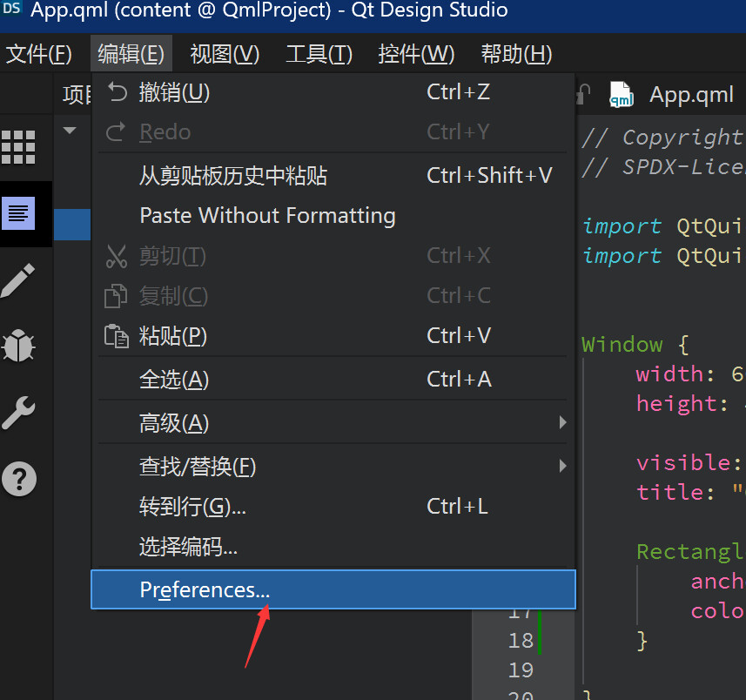Close the 编辑(E) menu
Viewport: 746px width, 700px height.
(131, 53)
